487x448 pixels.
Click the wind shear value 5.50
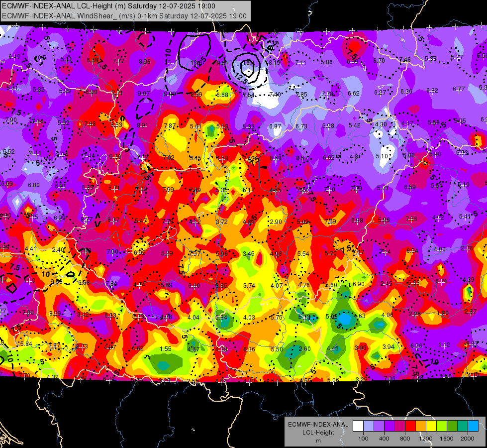point(277,349)
